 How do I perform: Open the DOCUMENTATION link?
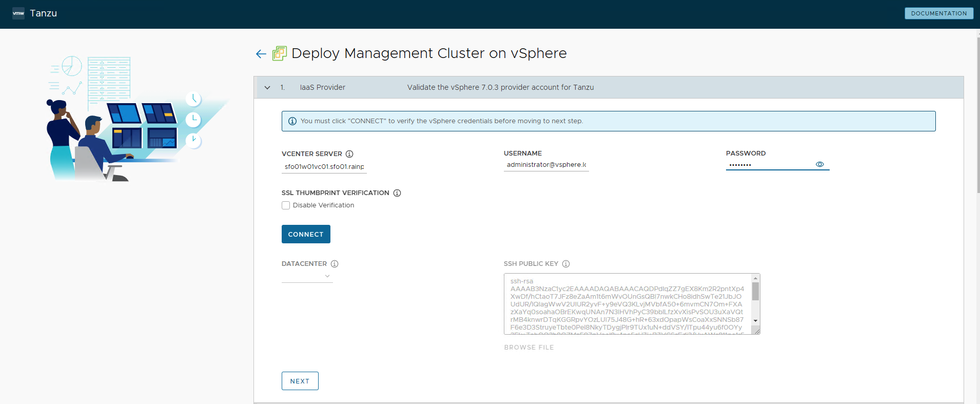click(939, 13)
